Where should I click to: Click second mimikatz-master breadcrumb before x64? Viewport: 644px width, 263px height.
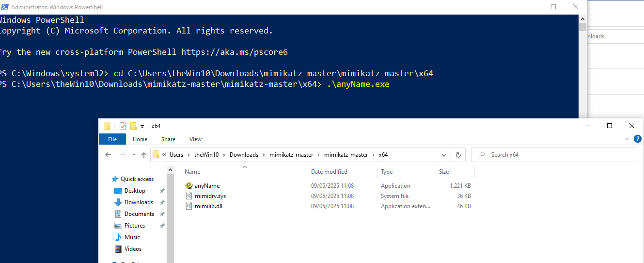[x=346, y=155]
